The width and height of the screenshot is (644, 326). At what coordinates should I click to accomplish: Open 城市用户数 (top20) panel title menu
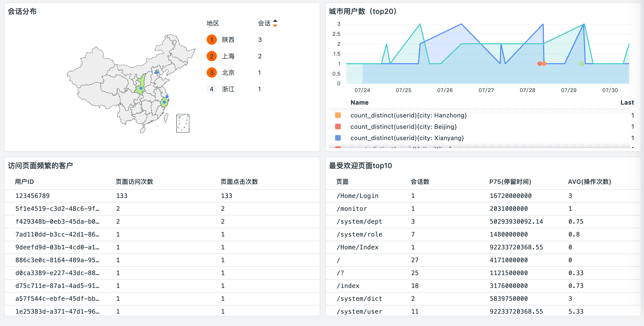tap(362, 11)
